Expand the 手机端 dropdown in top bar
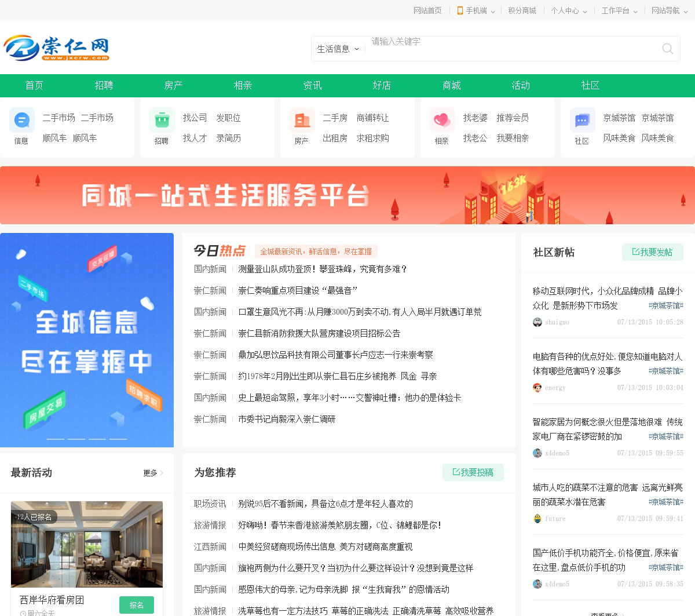Screen dimensions: 695x616 tap(476, 10)
